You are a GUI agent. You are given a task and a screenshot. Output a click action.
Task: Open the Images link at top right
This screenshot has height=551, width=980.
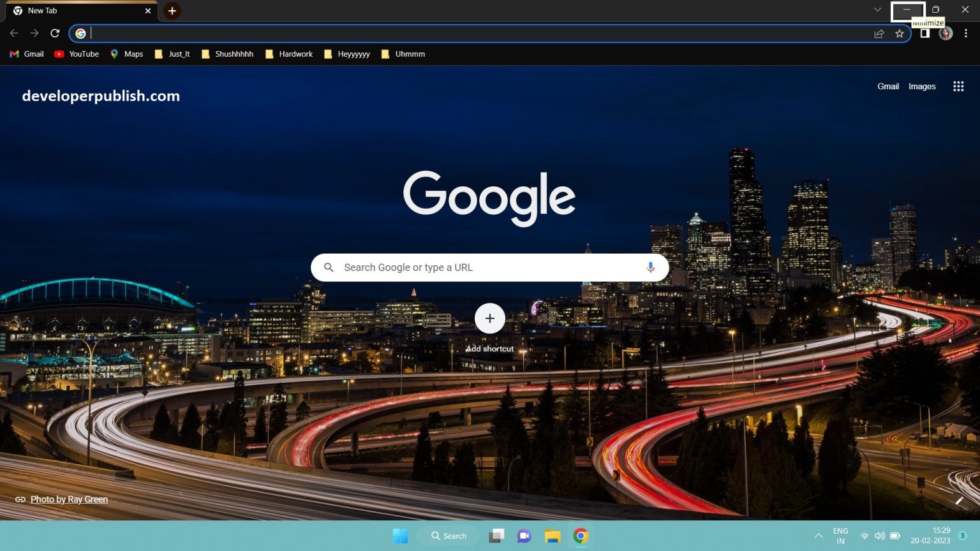(x=921, y=86)
